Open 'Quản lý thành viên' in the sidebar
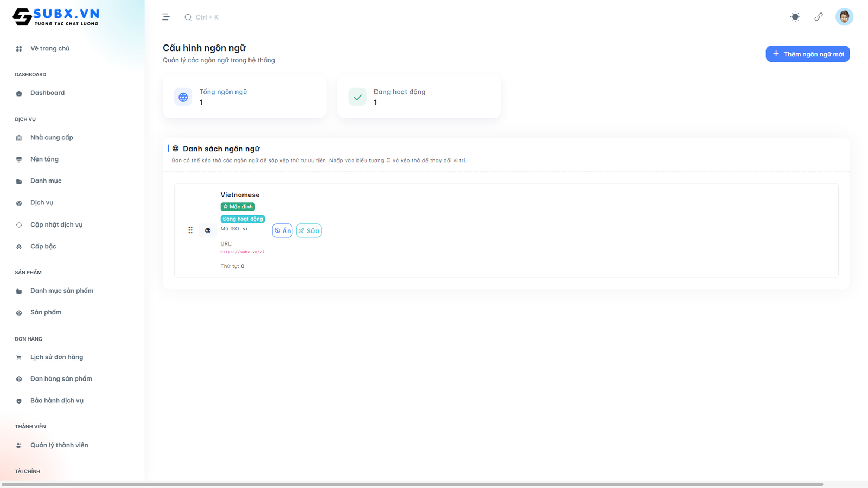Viewport: 868px width, 488px height. click(x=60, y=445)
